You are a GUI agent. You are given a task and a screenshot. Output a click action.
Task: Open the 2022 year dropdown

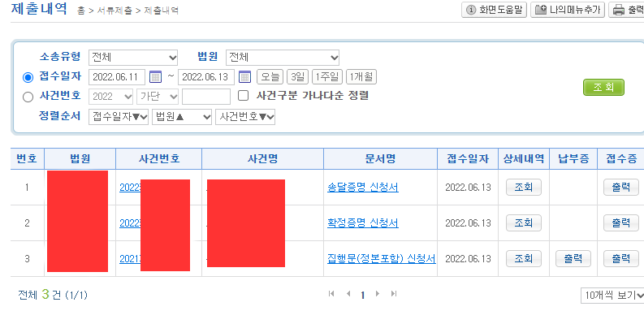point(111,97)
